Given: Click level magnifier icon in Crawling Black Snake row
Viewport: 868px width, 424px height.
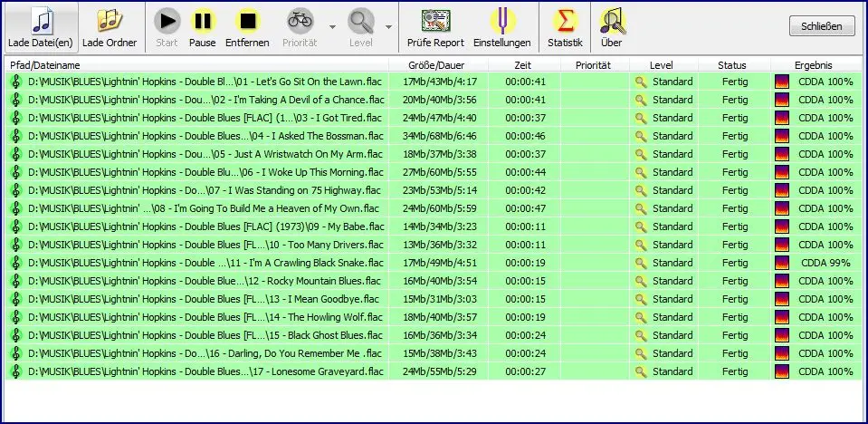Looking at the screenshot, I should pyautogui.click(x=641, y=263).
